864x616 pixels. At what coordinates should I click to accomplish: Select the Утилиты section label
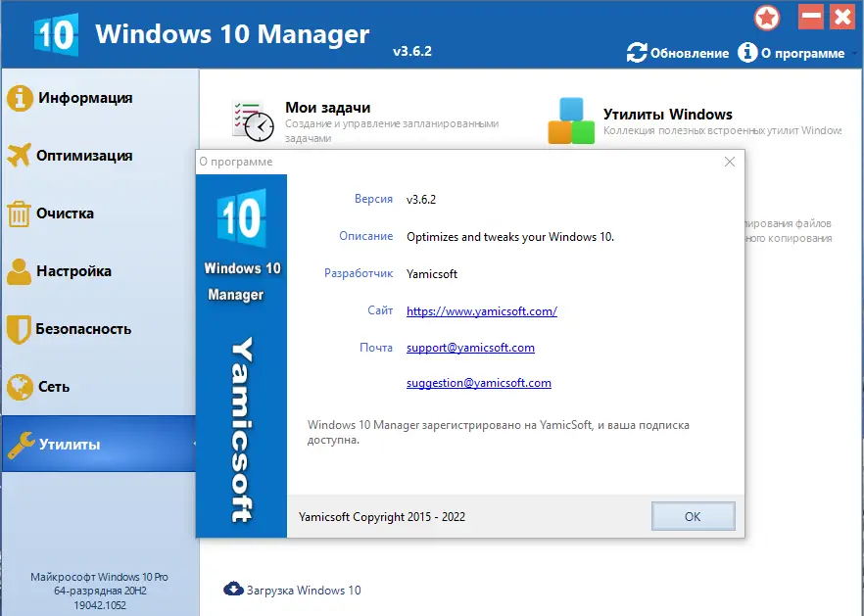[x=70, y=445]
